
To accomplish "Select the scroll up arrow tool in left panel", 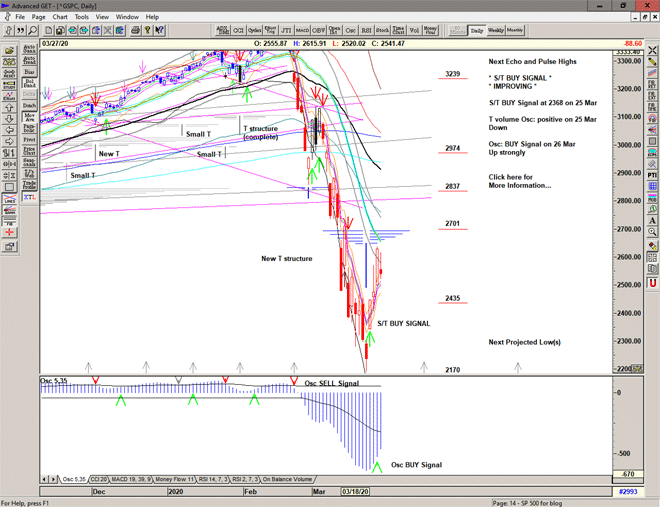I will [x=9, y=108].
